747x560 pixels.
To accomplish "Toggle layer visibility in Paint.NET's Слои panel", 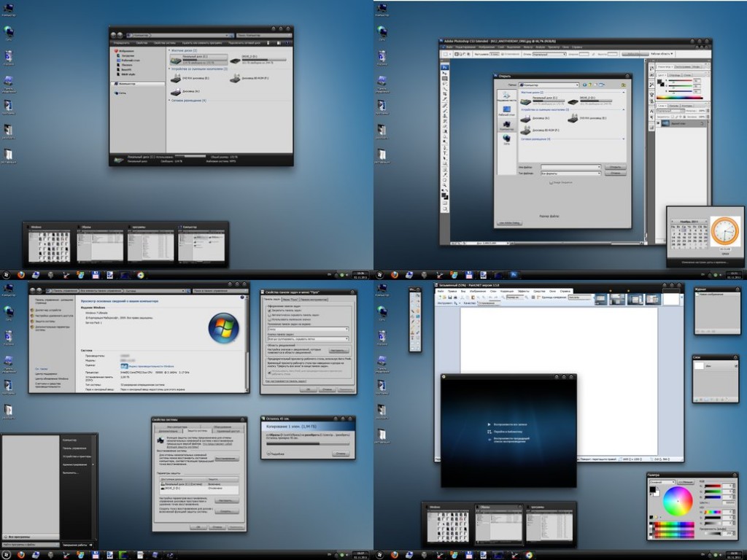I will click(x=736, y=365).
